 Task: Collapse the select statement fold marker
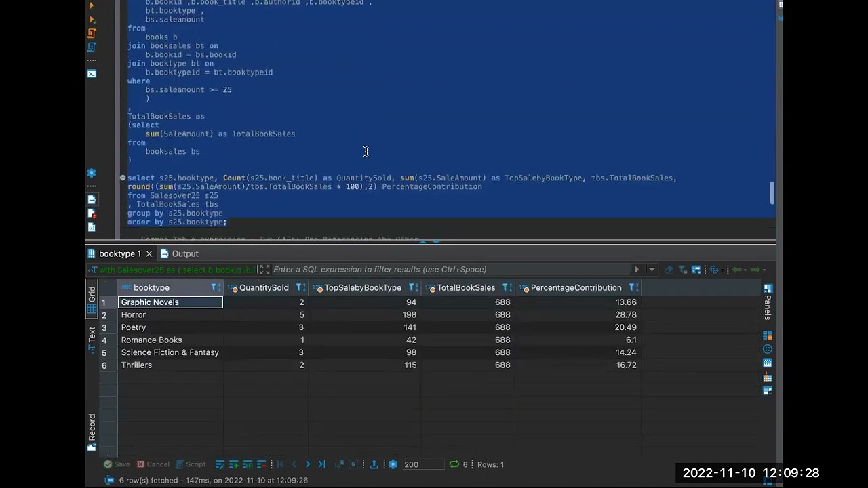pos(123,178)
